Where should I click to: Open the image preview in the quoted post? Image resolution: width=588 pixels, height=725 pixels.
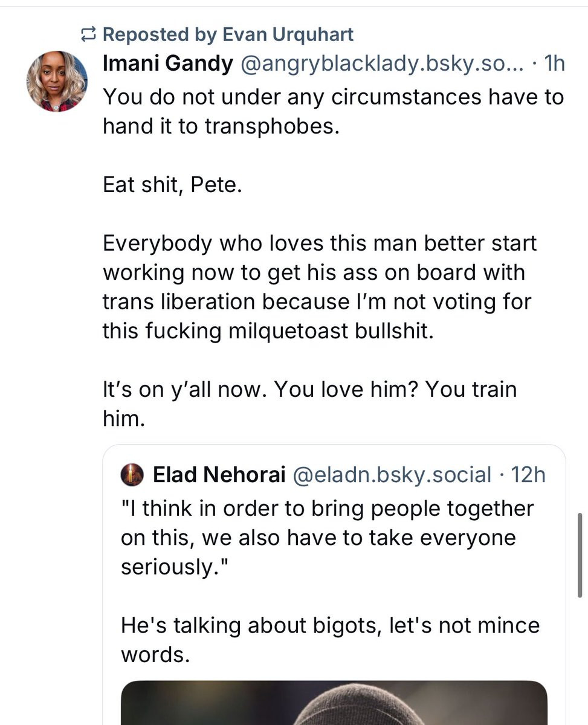tap(334, 703)
